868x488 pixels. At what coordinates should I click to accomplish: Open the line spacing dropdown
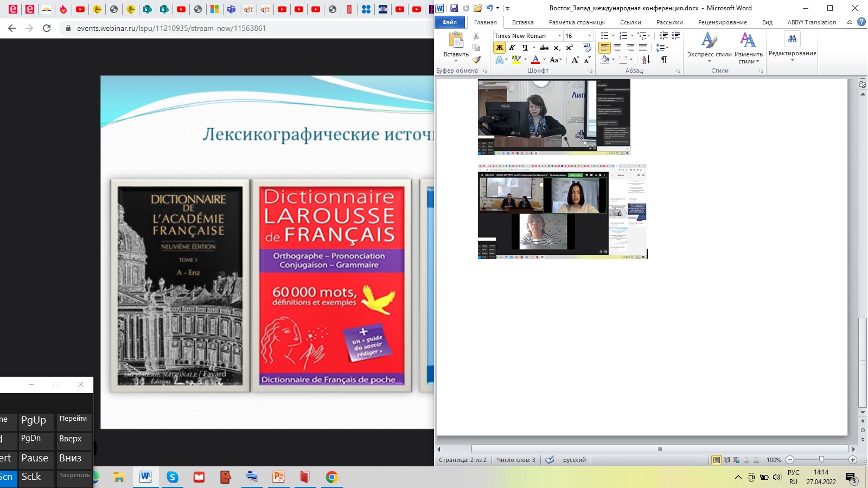tap(662, 48)
